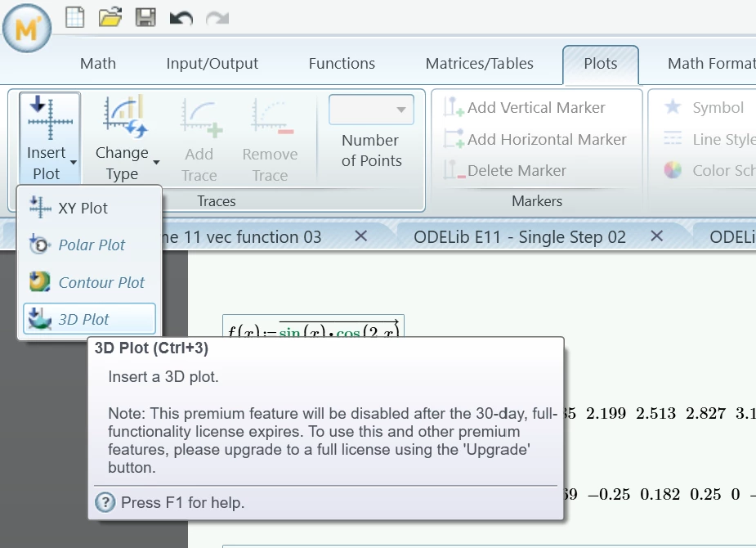Open the Color Scheme option
The image size is (756, 548).
(709, 170)
